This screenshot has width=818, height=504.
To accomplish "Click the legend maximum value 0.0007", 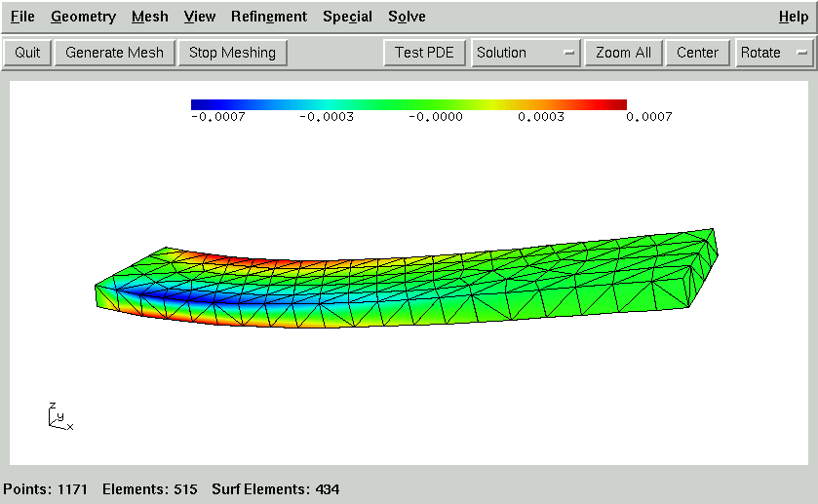I will tap(649, 117).
